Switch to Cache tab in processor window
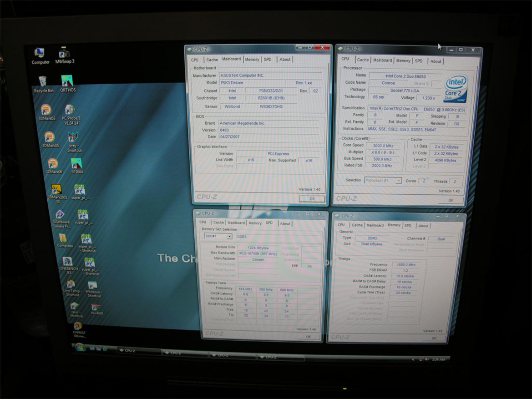Screen dimensions: 532x399 tap(363, 60)
